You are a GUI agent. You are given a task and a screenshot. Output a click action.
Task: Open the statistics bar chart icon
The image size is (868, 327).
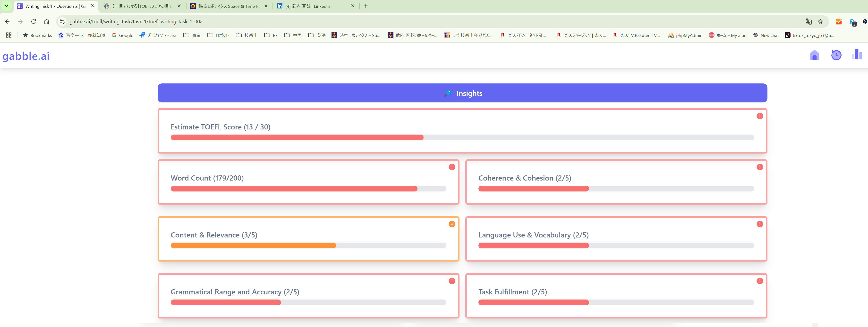click(857, 54)
